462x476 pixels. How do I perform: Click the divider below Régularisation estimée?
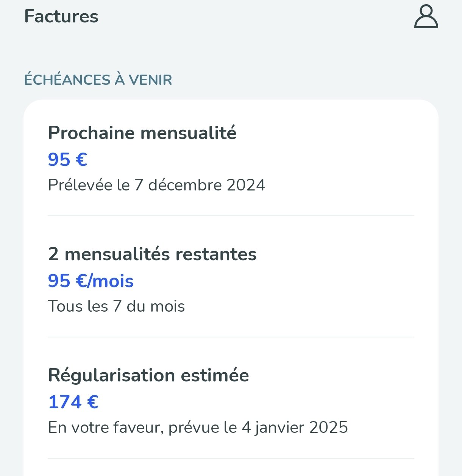[x=231, y=458]
